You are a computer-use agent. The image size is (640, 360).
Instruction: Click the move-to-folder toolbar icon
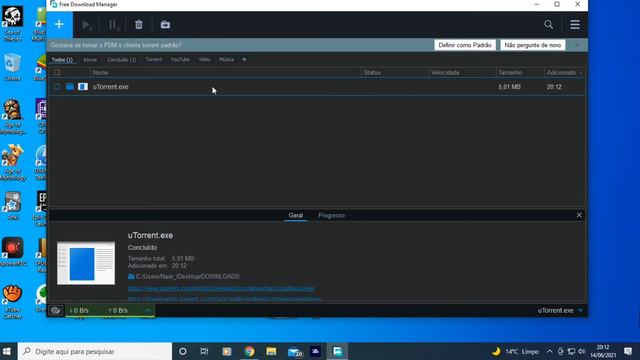pyautogui.click(x=165, y=25)
